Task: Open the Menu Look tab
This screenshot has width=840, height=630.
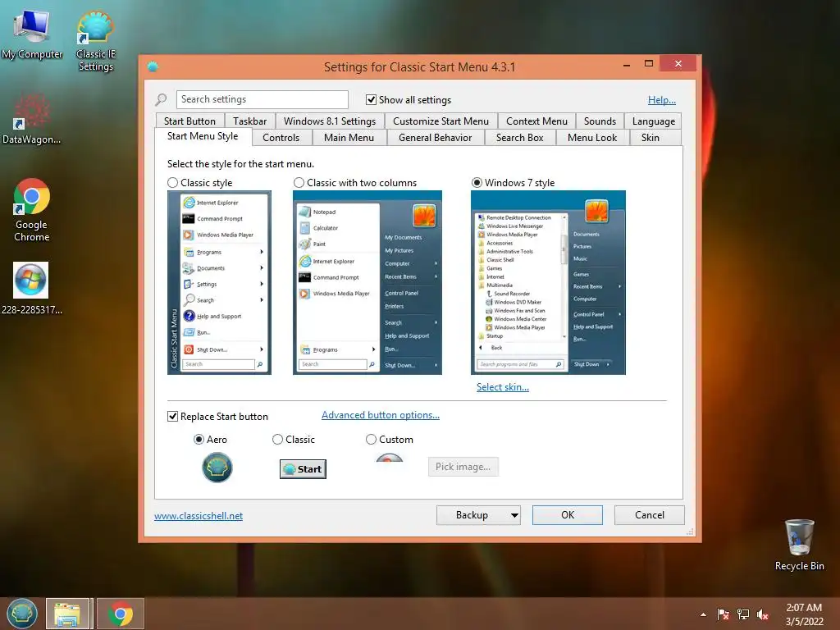Action: point(592,138)
